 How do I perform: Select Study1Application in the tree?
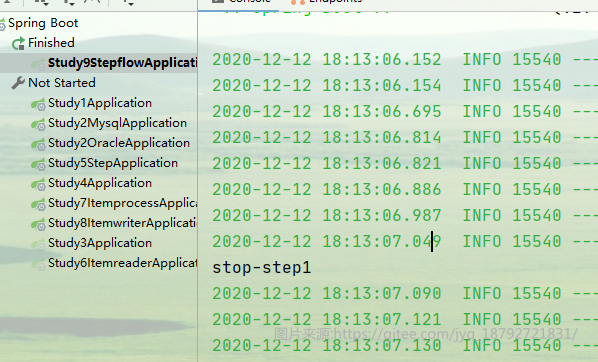coord(100,103)
